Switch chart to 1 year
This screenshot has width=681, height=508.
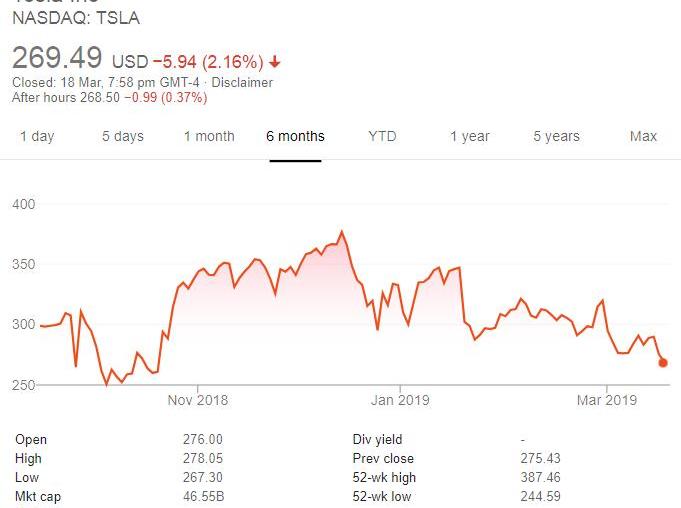[x=469, y=136]
